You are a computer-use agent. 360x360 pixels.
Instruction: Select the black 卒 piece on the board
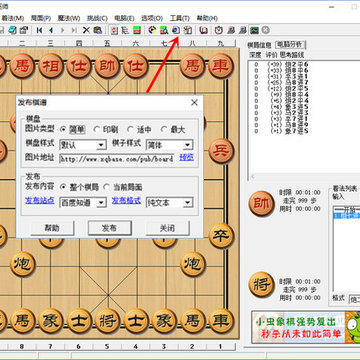click(x=221, y=236)
